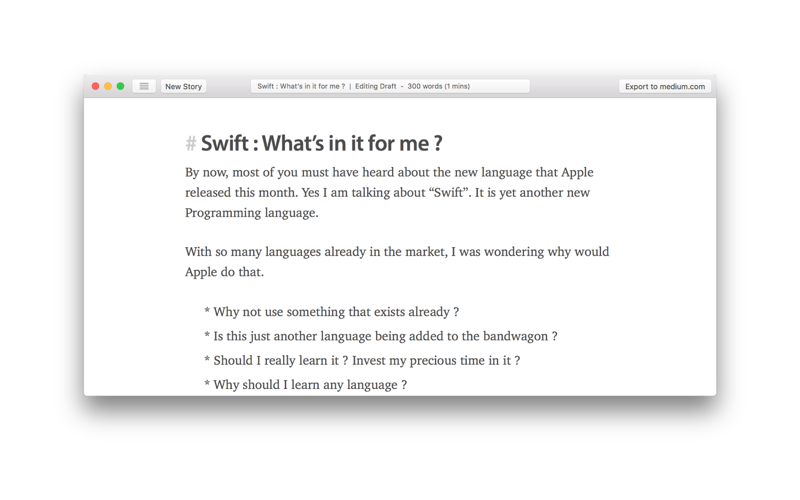Click bullet "Is this just another language"
Viewport: 800px width, 500px height.
pyautogui.click(x=381, y=336)
